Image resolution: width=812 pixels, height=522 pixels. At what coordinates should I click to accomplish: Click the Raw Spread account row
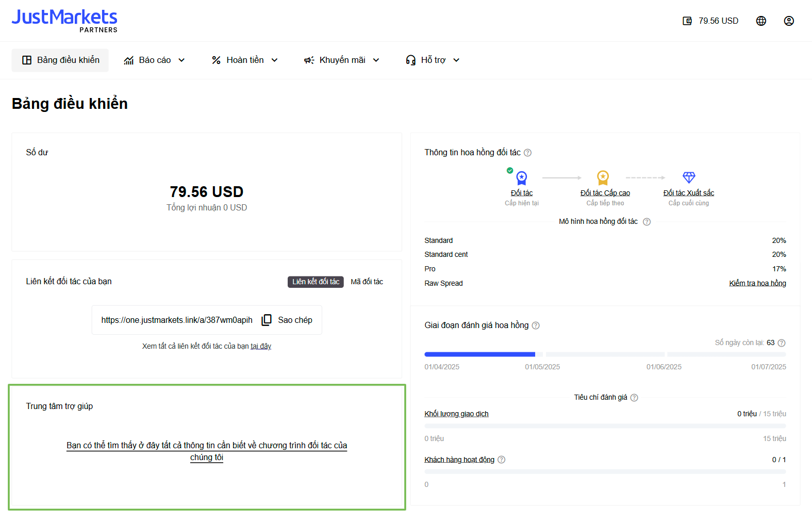[x=605, y=283]
